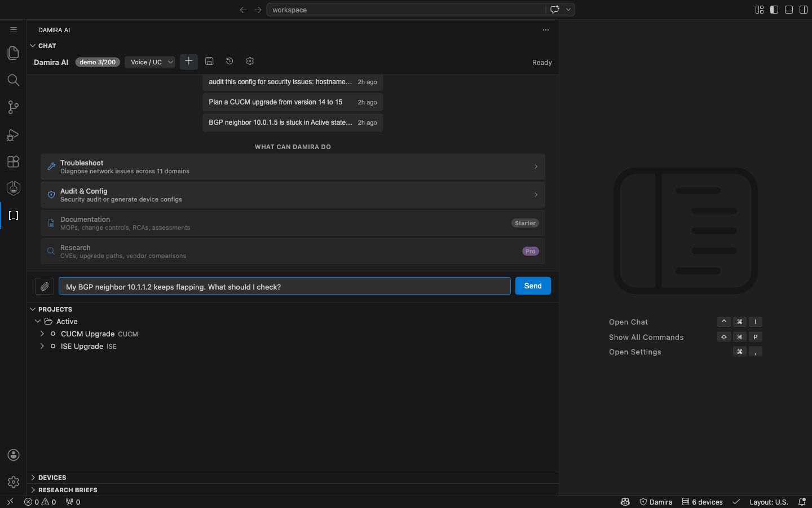Open dropdown arrow next to chat icon
The height and width of the screenshot is (508, 812).
click(x=568, y=10)
